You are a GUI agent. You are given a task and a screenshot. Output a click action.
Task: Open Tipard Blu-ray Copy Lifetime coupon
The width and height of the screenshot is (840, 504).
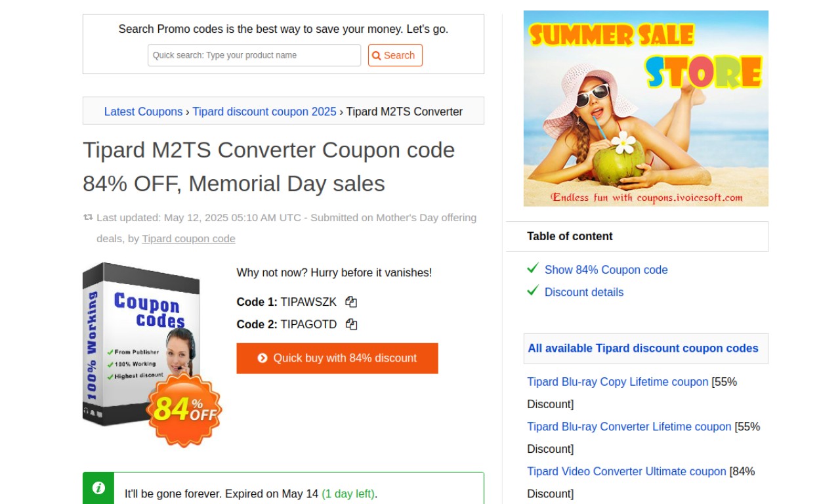(618, 382)
